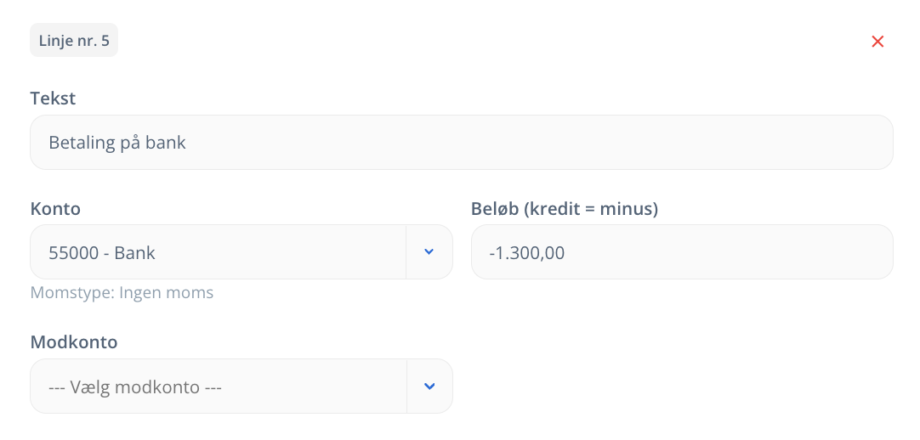Click the 'Betaling på bank' text
This screenshot has height=440, width=920.
pos(117,143)
